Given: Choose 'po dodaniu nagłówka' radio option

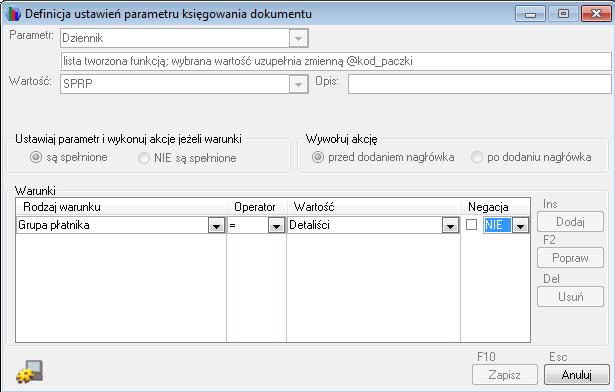Looking at the screenshot, I should [477, 157].
